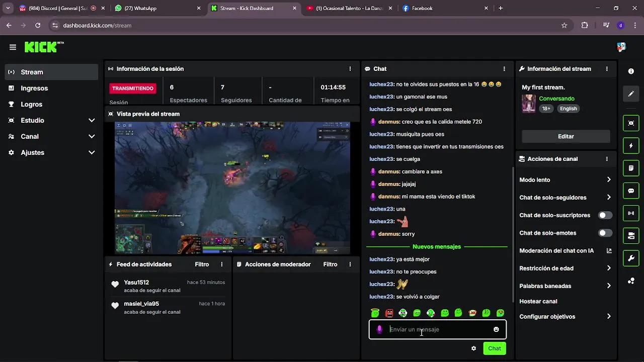
Task: Click Nuevos mensajes divider label in chat
Action: (436, 247)
